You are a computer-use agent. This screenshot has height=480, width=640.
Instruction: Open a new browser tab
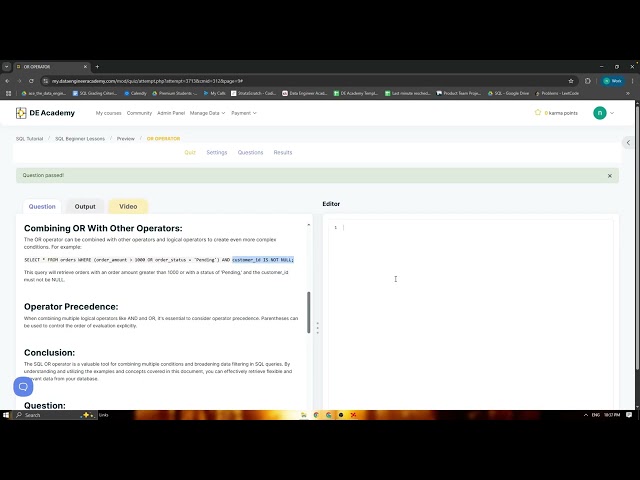(x=97, y=67)
